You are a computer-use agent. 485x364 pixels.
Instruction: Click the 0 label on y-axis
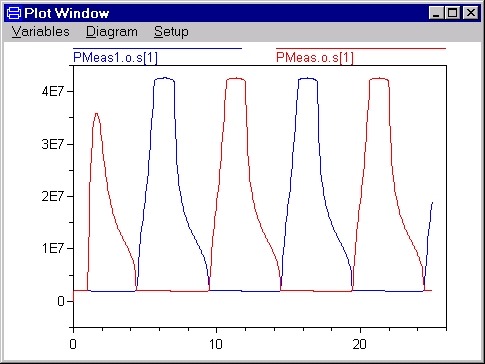coord(61,302)
